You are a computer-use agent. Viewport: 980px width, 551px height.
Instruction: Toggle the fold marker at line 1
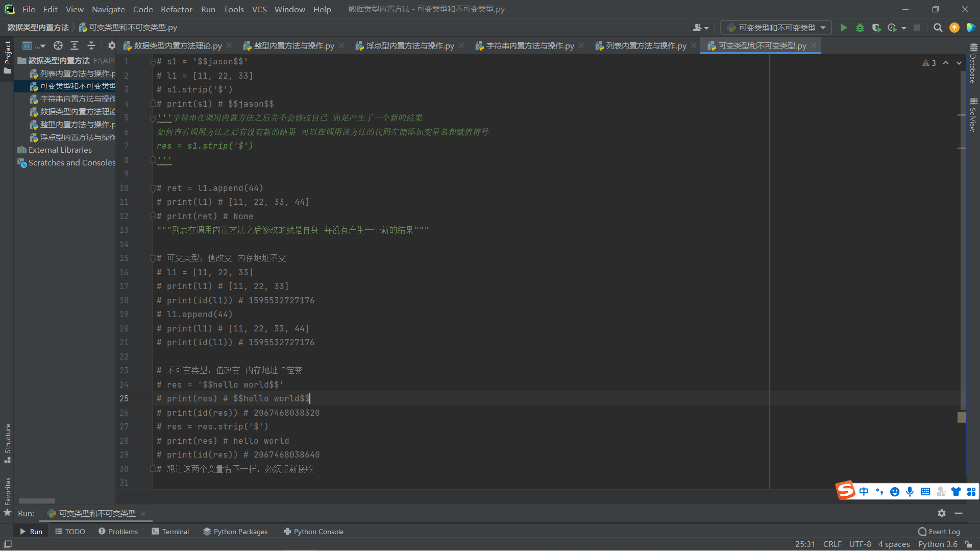(x=153, y=62)
